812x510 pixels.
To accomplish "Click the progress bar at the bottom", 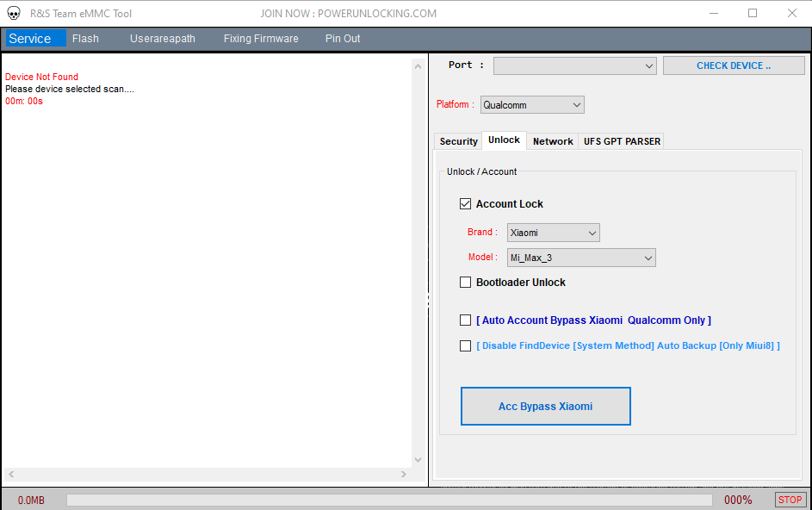I will coord(387,500).
